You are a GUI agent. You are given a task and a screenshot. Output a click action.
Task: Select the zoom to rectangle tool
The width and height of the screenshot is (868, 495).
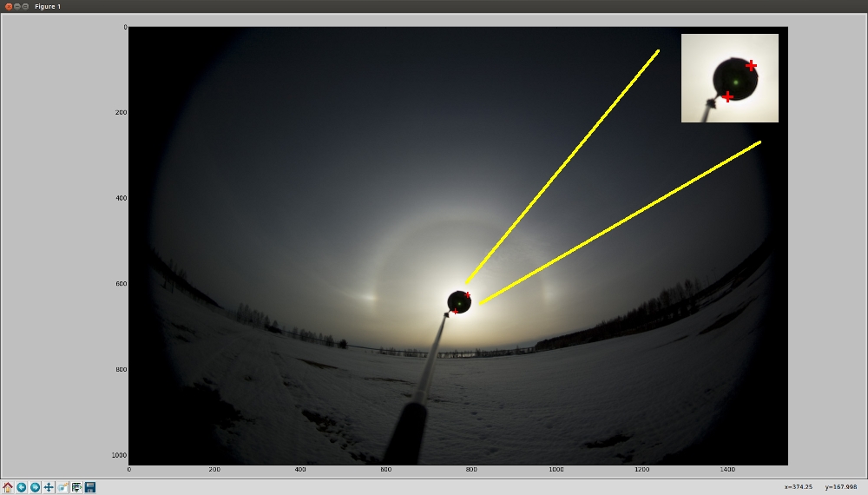(62, 487)
